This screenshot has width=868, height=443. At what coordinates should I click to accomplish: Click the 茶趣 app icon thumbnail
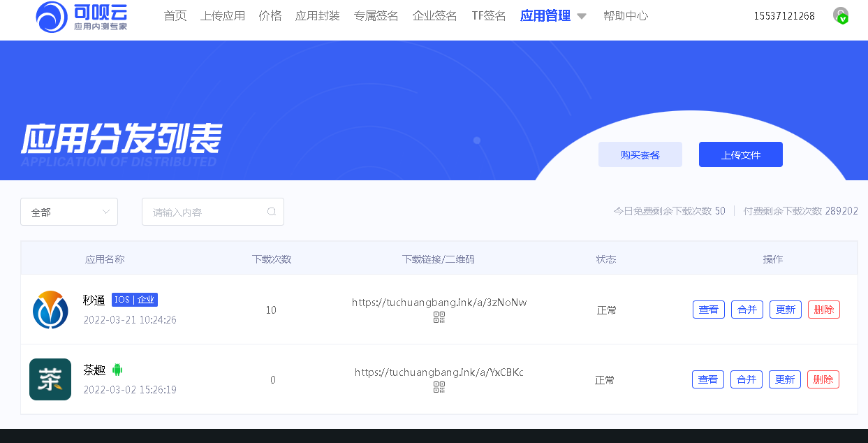pos(50,379)
